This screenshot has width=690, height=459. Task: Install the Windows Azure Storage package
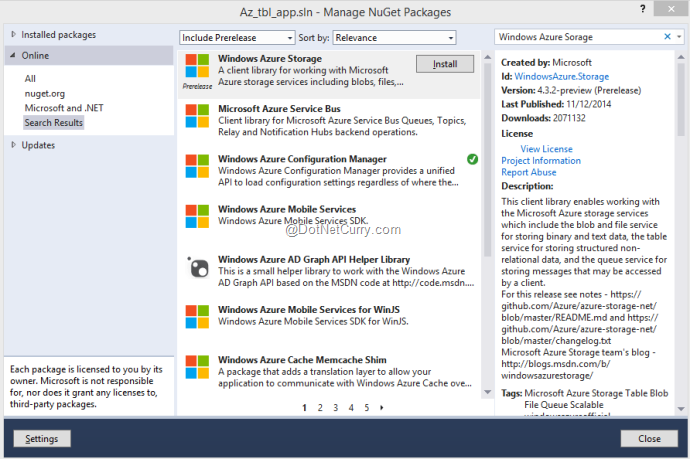click(x=444, y=64)
